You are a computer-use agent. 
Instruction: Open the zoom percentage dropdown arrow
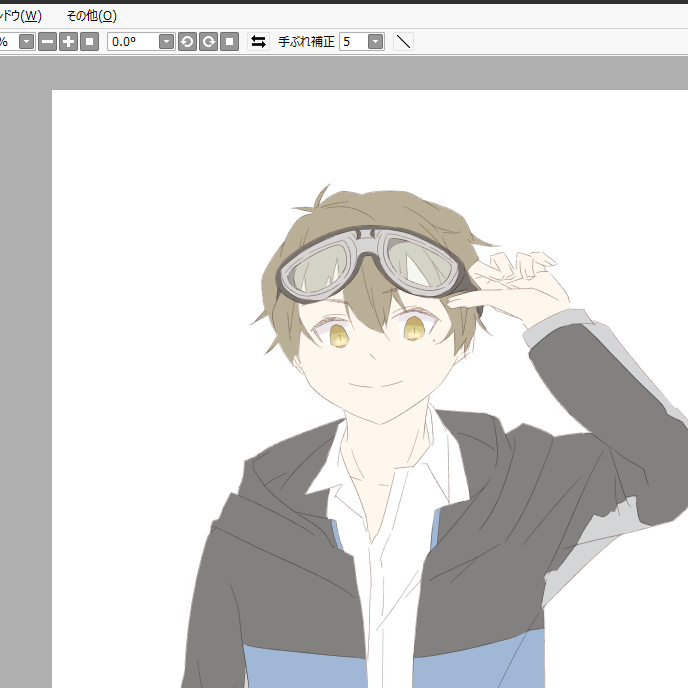coord(27,42)
